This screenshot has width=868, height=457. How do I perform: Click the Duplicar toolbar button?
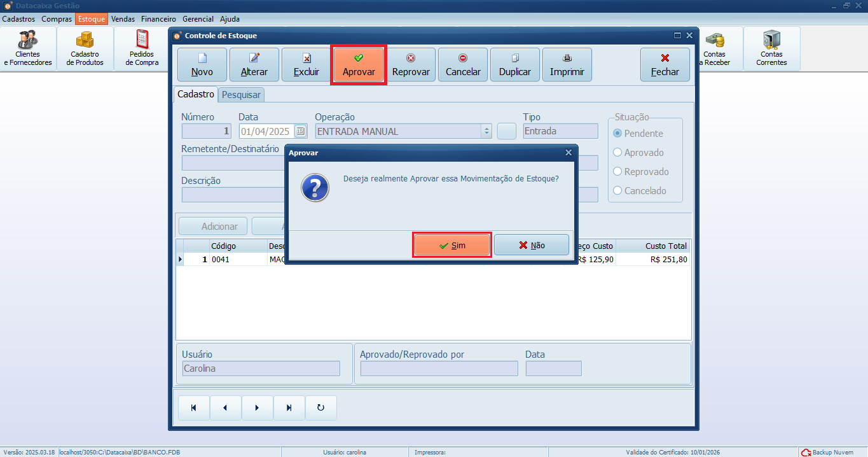514,65
